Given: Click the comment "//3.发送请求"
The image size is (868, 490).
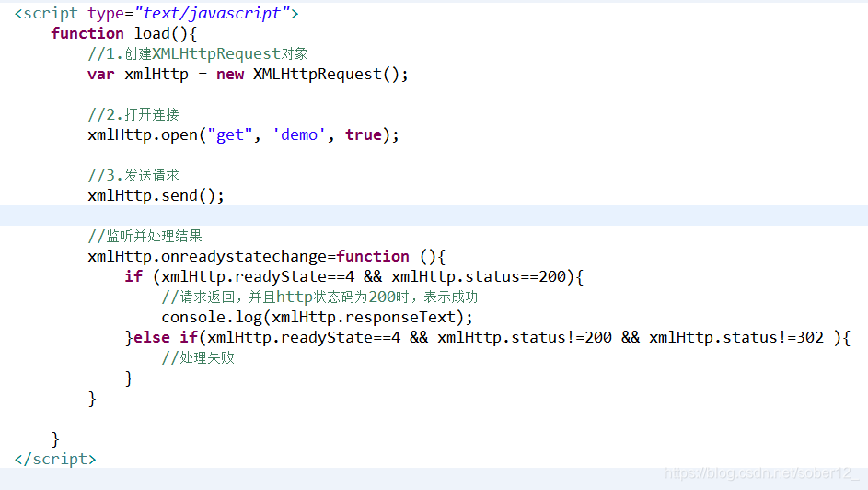Looking at the screenshot, I should pos(133,176).
